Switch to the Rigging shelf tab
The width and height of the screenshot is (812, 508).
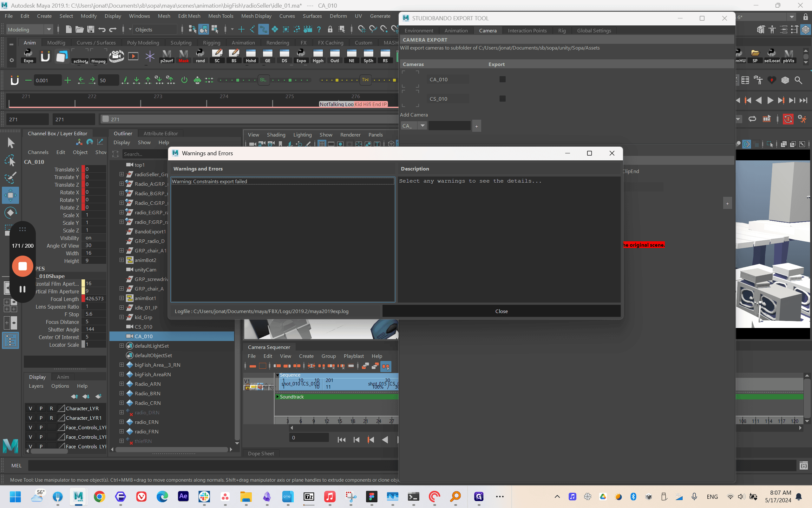pyautogui.click(x=211, y=43)
